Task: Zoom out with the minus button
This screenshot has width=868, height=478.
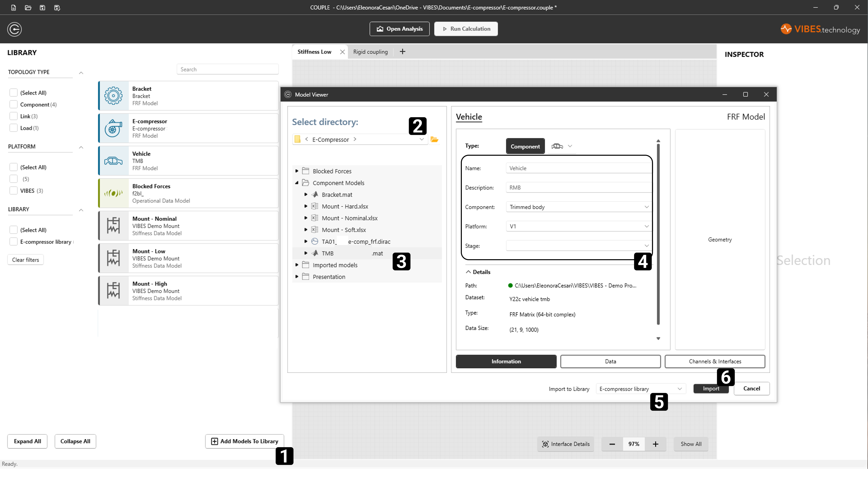Action: (x=612, y=444)
